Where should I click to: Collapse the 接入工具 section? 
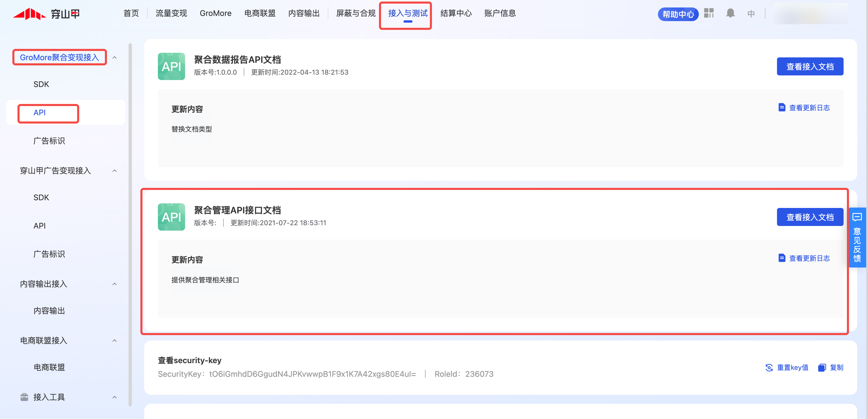pyautogui.click(x=115, y=397)
